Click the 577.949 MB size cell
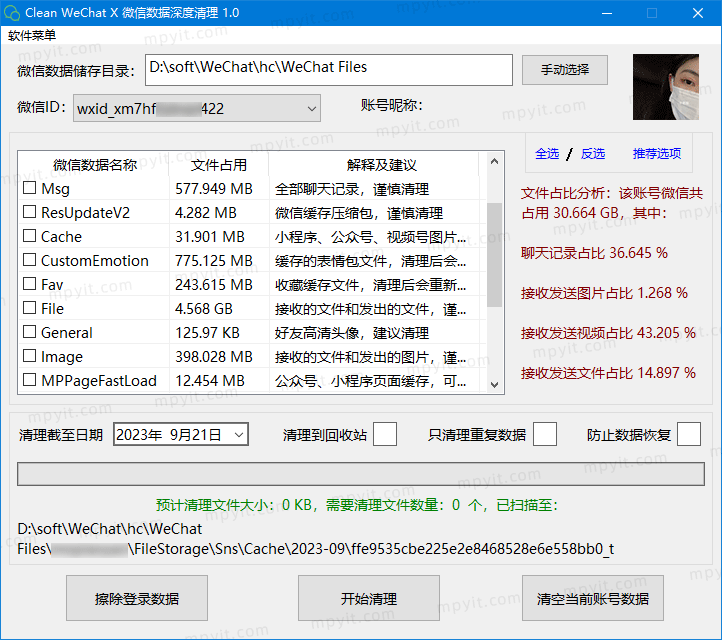The image size is (722, 640). click(214, 189)
